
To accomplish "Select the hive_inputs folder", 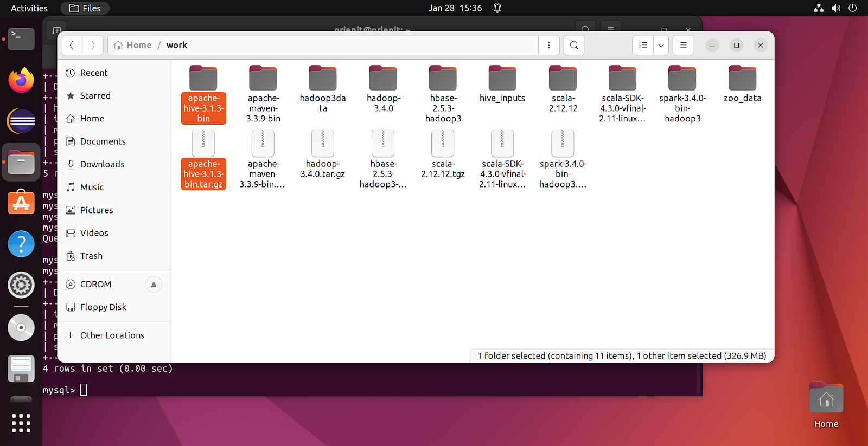I will click(x=502, y=85).
